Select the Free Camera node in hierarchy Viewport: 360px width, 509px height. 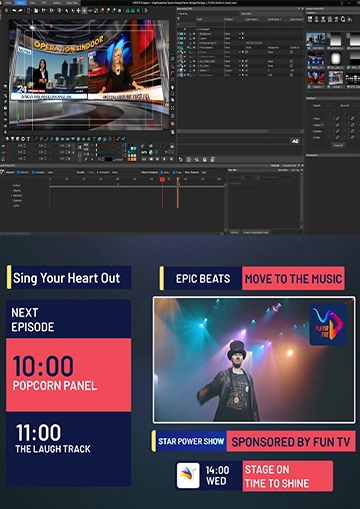207,48
